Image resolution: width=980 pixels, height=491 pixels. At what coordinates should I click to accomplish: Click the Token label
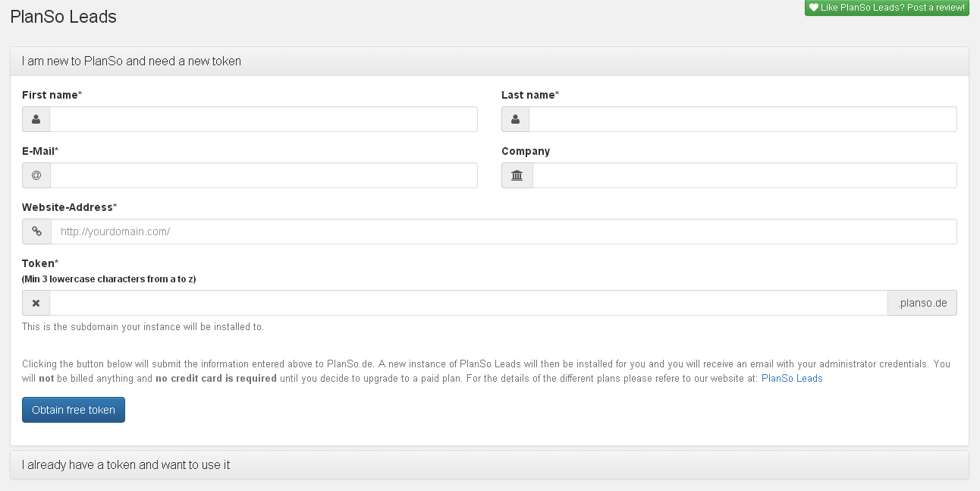[x=40, y=263]
